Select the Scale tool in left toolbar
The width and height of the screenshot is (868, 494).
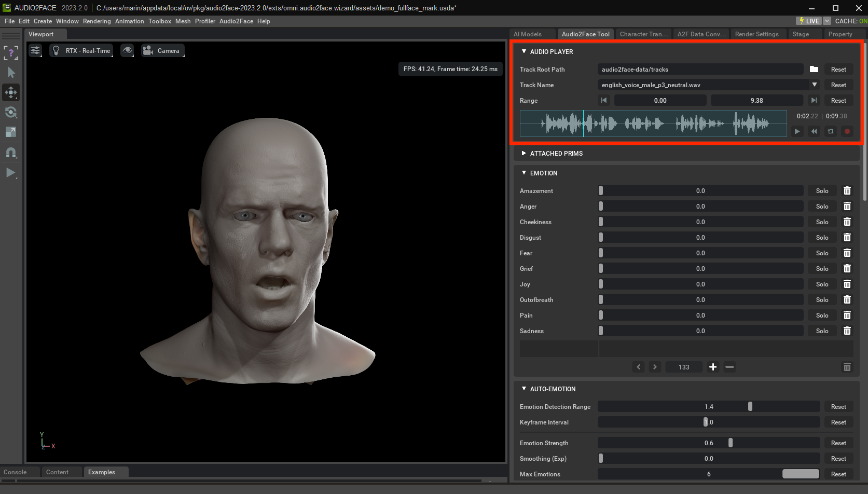point(11,132)
